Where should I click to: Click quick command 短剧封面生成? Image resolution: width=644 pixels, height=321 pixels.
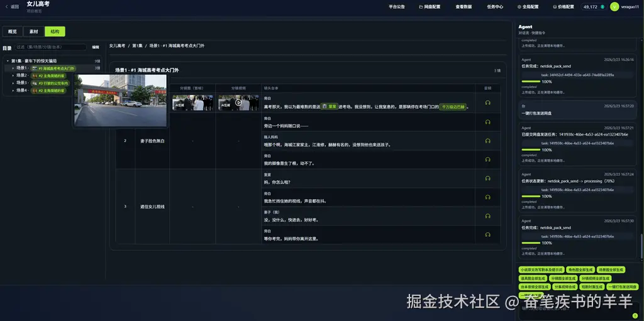click(592, 286)
